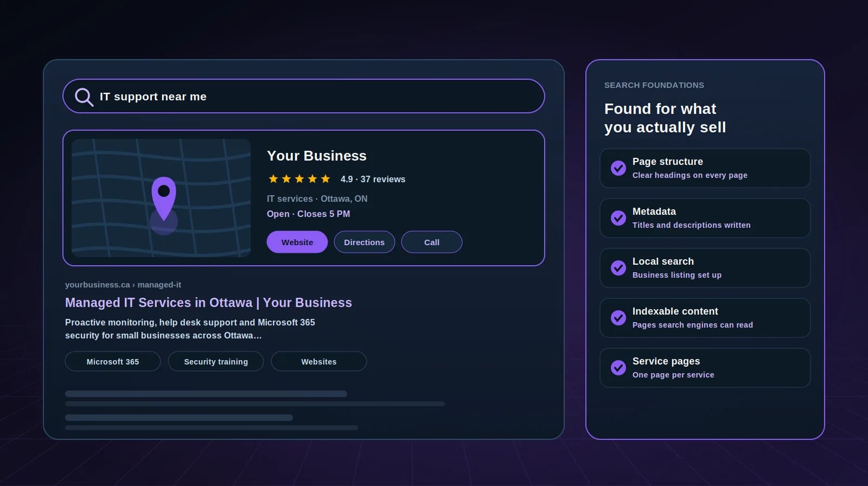
Task: Click 'Found for what you actually sell' heading
Action: [x=665, y=118]
